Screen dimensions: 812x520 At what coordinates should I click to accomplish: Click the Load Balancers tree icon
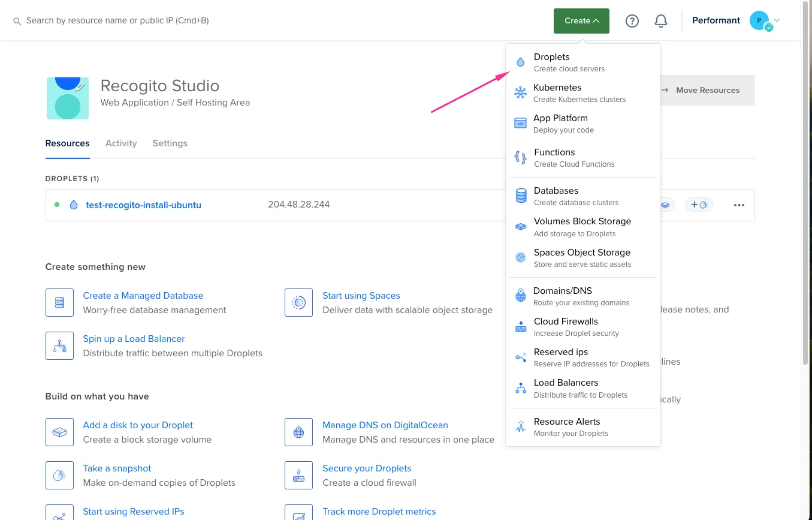tap(521, 388)
